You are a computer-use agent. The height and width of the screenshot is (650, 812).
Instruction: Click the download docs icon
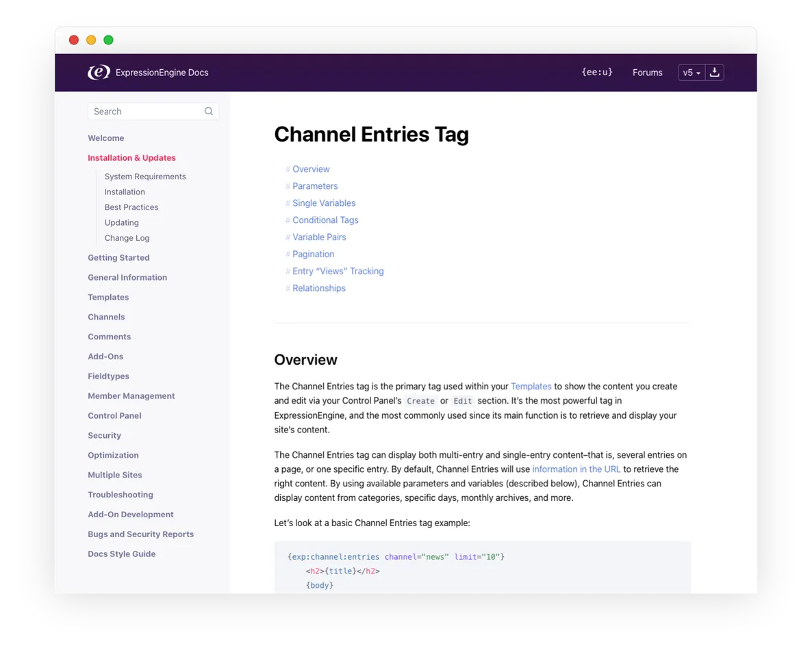[714, 73]
